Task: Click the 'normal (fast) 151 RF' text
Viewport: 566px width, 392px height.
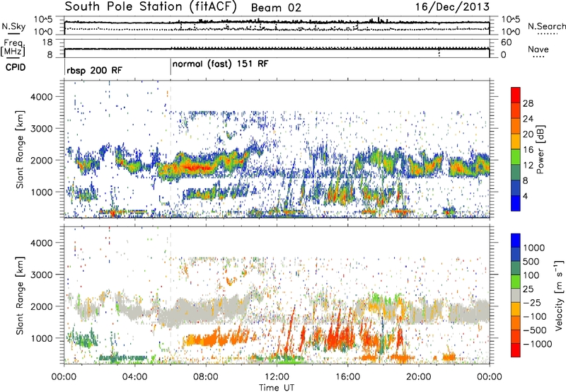Action: pyautogui.click(x=220, y=64)
